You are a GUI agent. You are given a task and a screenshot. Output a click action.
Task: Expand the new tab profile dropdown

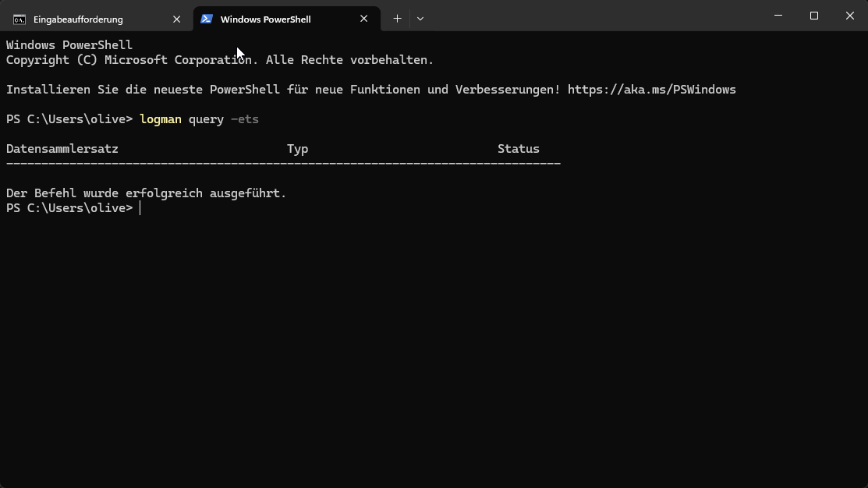420,19
